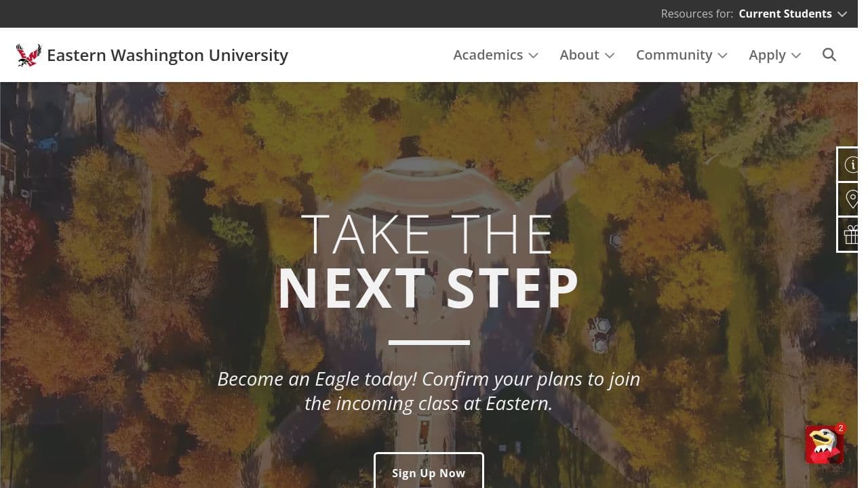Expand the Apply menu chevron

795,56
